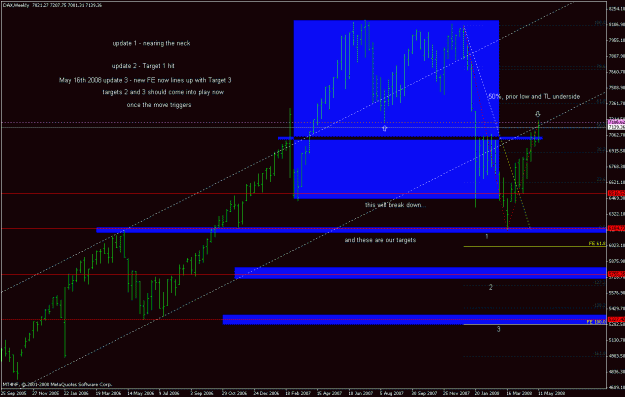The height and width of the screenshot is (397, 625).
Task: Click the "19 Mar 2006" date axis label
Action: (x=108, y=393)
